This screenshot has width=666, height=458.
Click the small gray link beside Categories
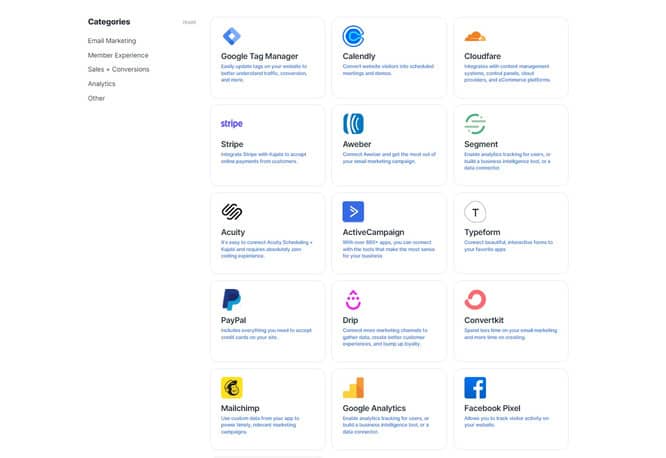(189, 22)
